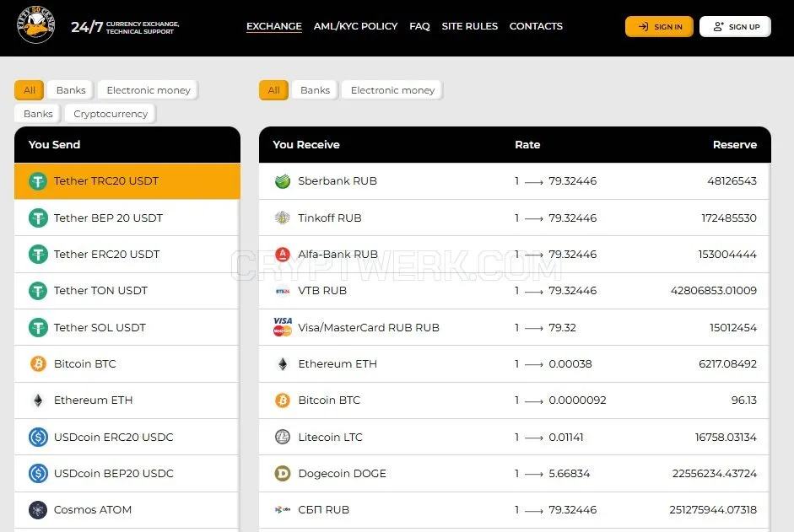This screenshot has height=532, width=794.
Task: Click the SIGN IN button
Action: 659,26
